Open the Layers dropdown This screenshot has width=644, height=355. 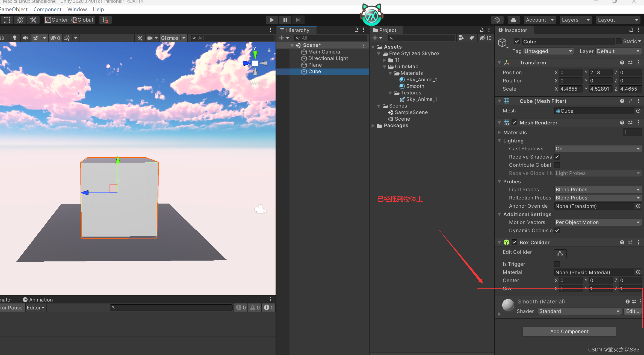pos(575,20)
